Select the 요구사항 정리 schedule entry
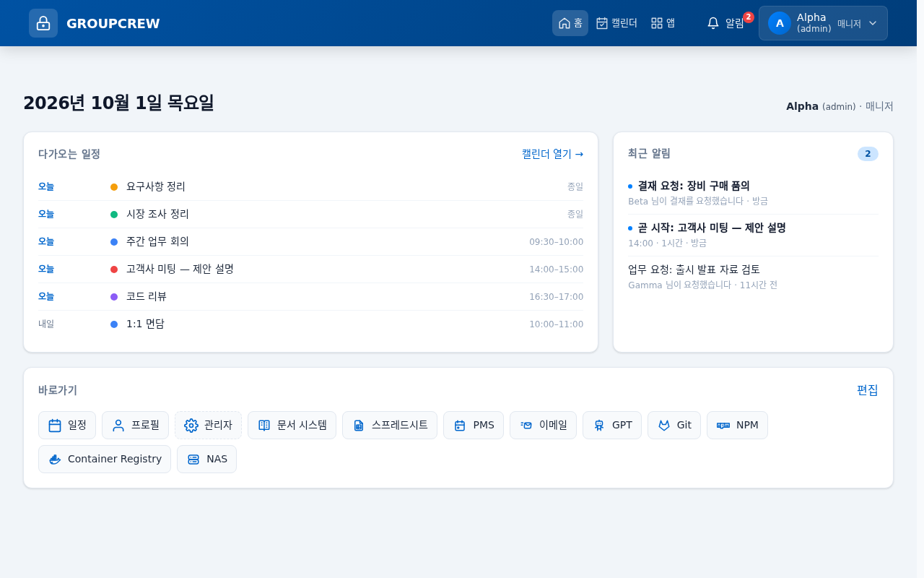 310,186
